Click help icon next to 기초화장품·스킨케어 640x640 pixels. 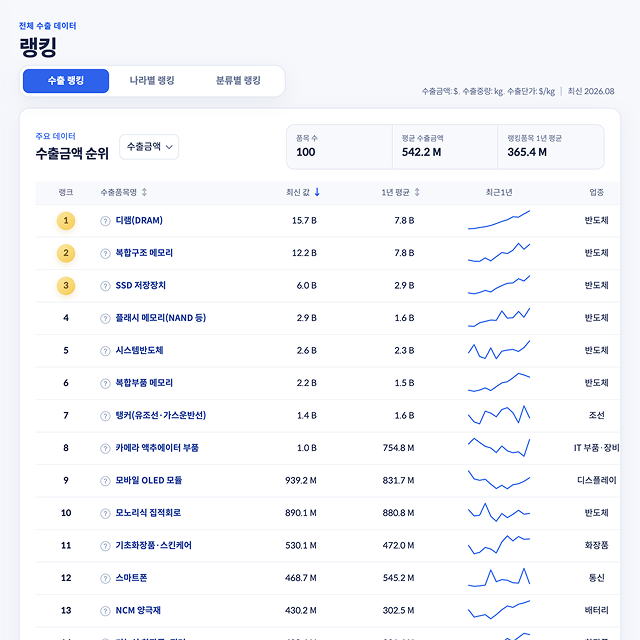pos(105,546)
